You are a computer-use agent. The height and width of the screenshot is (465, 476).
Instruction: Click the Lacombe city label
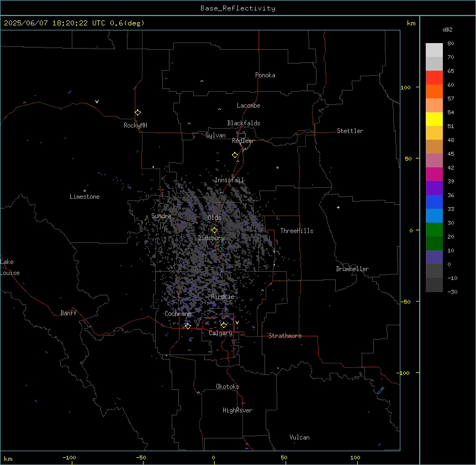(248, 105)
